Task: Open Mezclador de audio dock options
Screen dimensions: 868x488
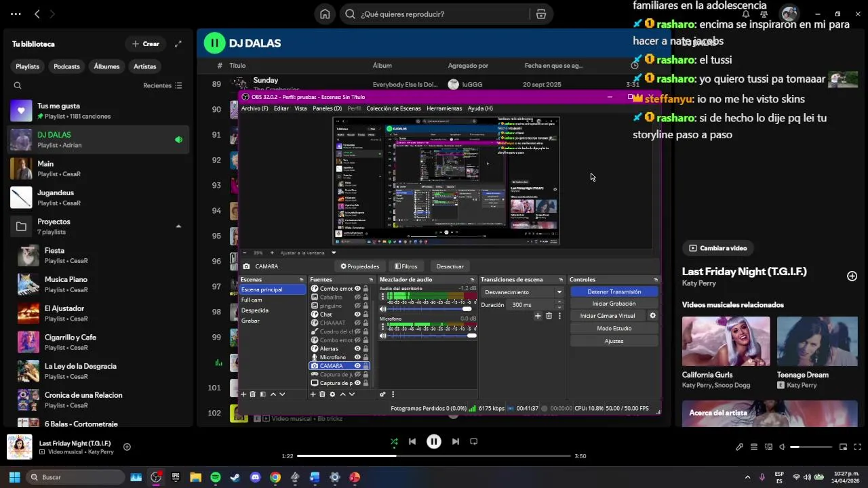Action: [x=473, y=279]
